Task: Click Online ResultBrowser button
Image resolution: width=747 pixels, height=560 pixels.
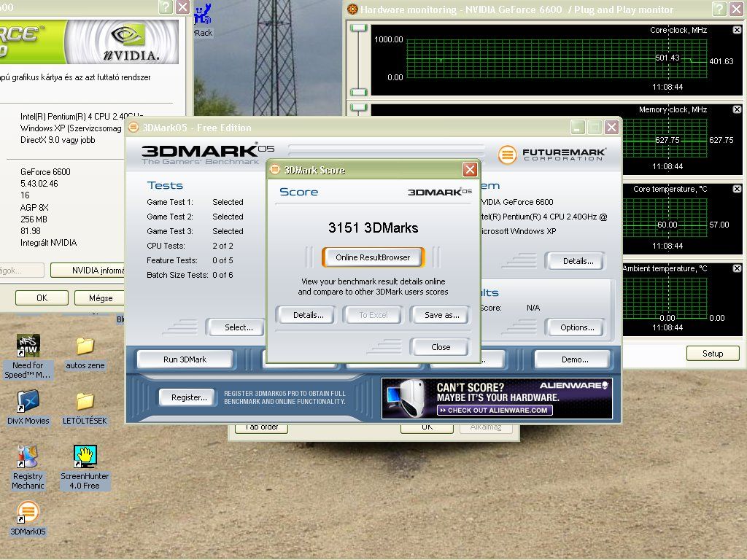Action: click(x=373, y=257)
